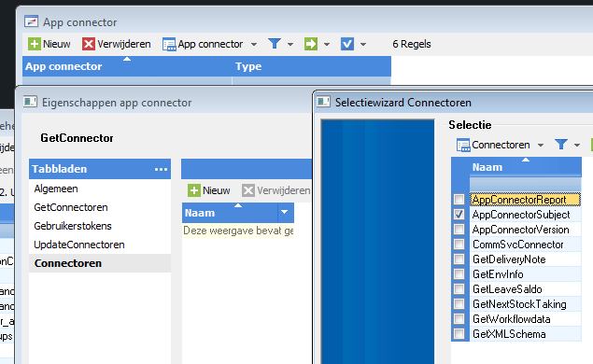
Task: Open dropdown arrow next to App connector view
Action: pyautogui.click(x=254, y=45)
